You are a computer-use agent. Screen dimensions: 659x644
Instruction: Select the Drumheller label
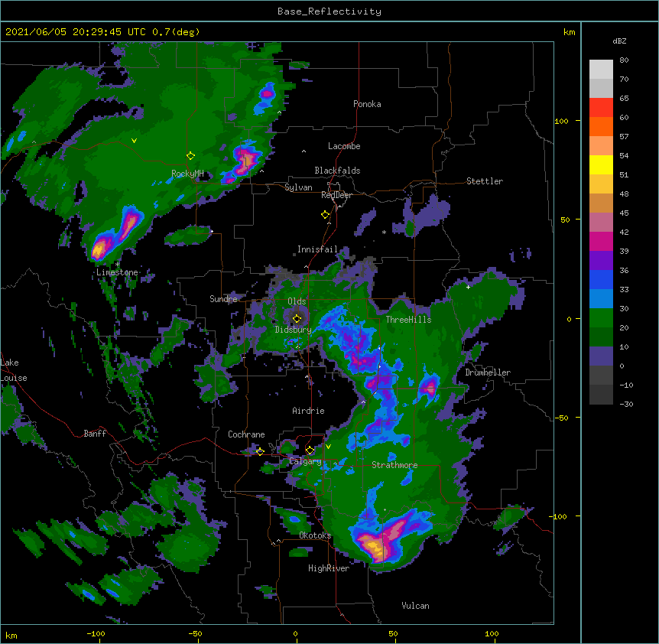point(488,372)
